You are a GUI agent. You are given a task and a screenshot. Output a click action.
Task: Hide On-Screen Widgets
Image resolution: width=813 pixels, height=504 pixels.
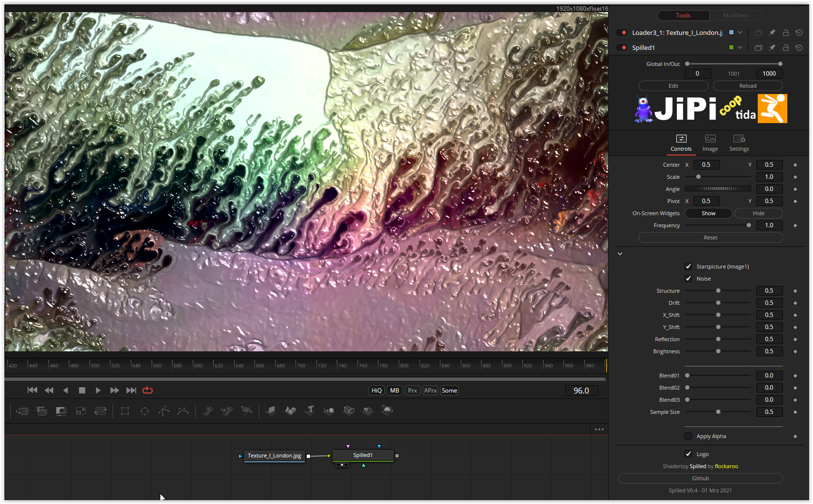[759, 213]
